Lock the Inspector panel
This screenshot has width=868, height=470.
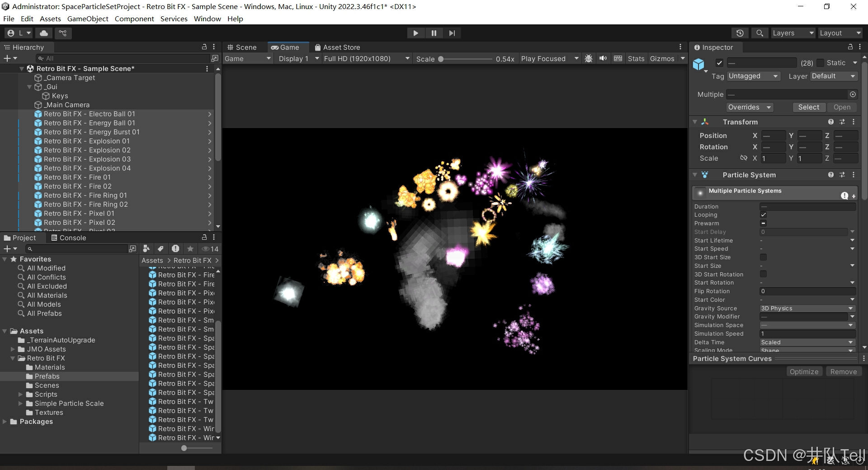[x=850, y=47]
